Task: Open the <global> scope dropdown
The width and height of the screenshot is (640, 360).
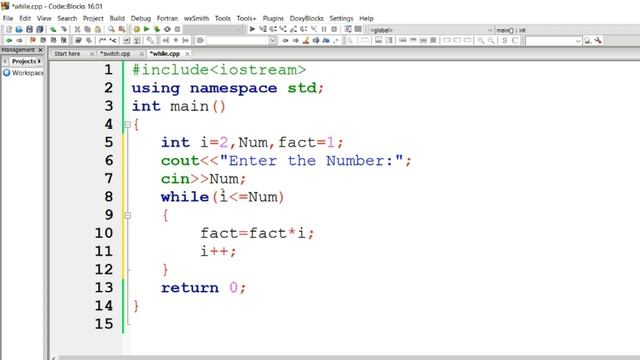Action: [431, 30]
